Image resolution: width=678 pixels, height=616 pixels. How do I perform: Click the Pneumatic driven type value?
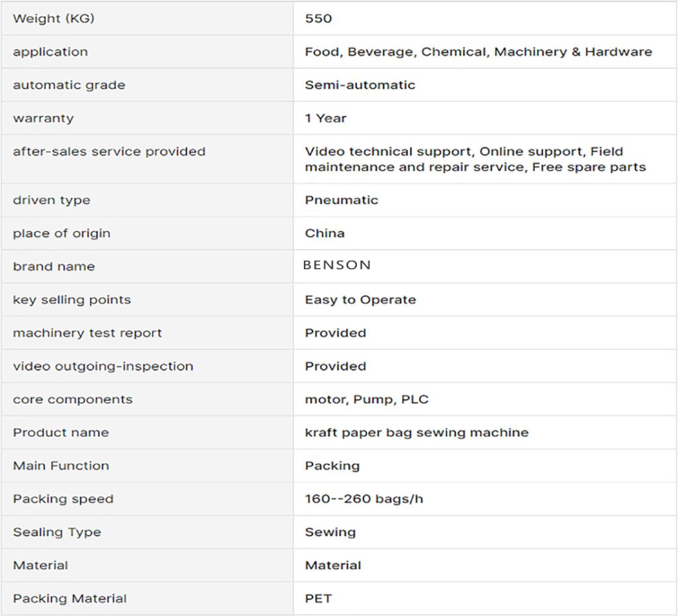coord(342,200)
